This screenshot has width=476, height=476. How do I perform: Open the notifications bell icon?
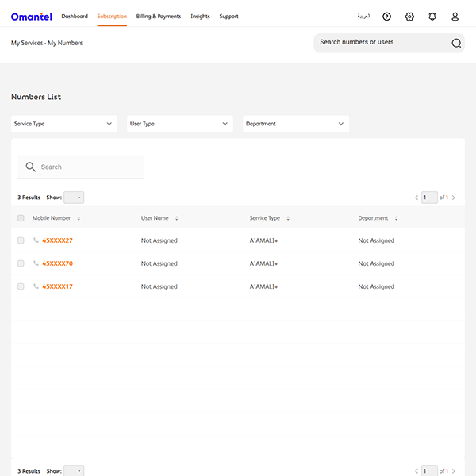pos(432,17)
